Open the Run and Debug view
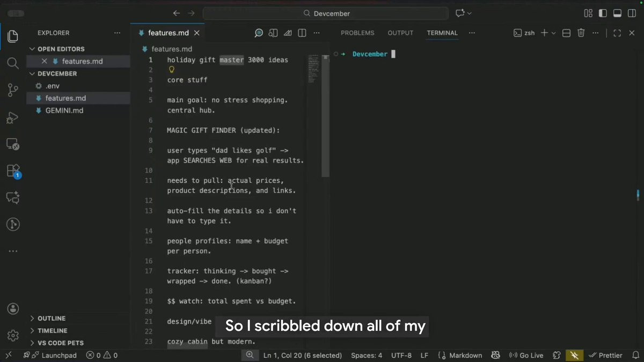Viewport: 644px width, 362px height. [13, 117]
